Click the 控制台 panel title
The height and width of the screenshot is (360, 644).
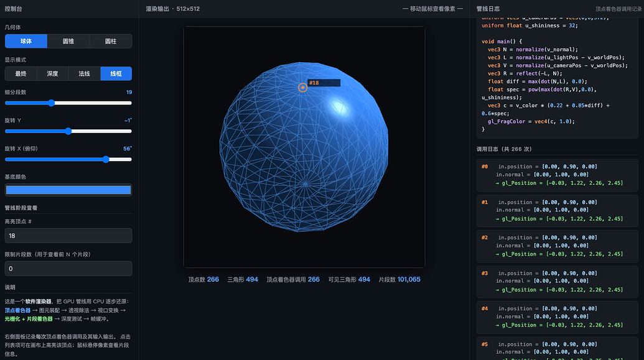[x=14, y=9]
